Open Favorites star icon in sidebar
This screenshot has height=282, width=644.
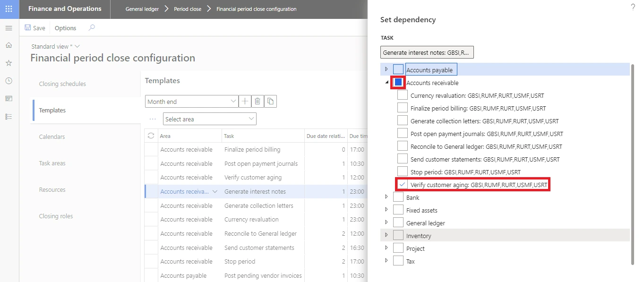tap(9, 63)
